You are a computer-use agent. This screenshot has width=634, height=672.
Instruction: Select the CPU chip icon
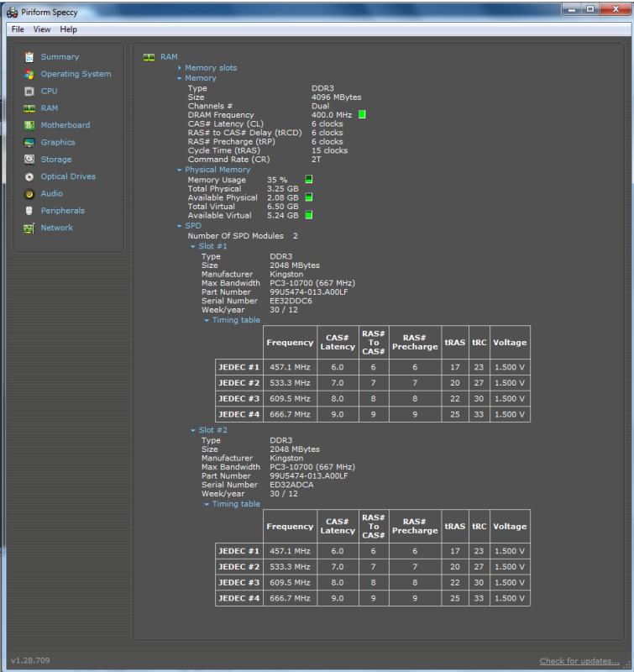coord(29,91)
